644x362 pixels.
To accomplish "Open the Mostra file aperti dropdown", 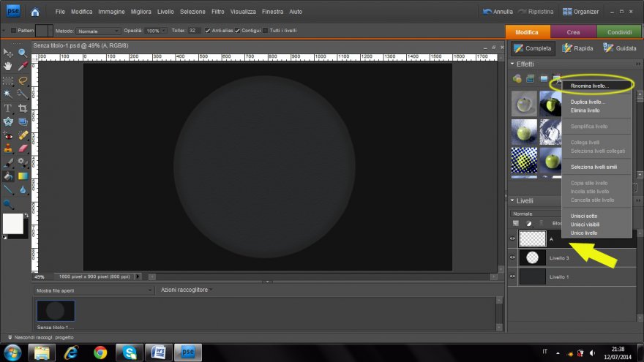I will coord(91,290).
